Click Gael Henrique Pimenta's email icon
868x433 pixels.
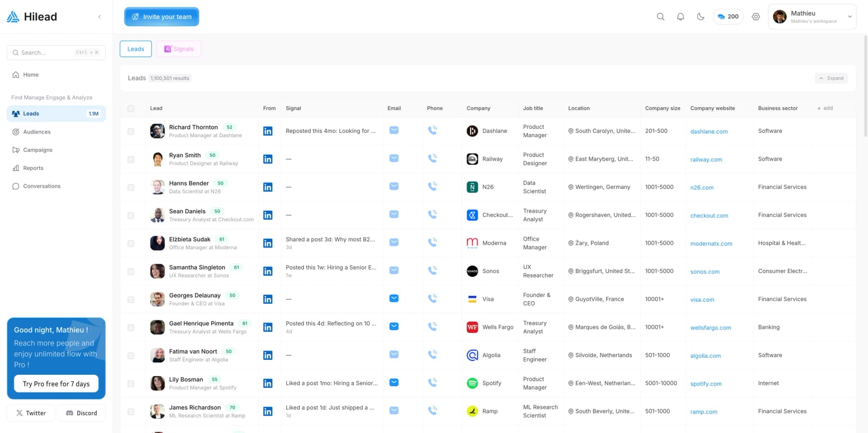pyautogui.click(x=394, y=326)
